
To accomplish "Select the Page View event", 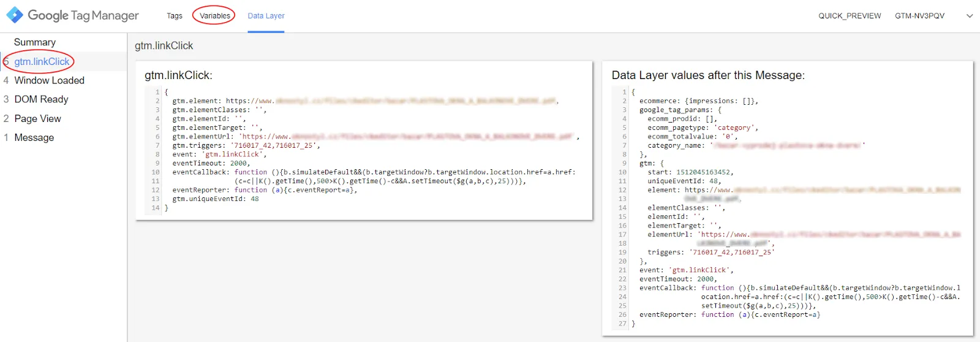I will [x=38, y=119].
